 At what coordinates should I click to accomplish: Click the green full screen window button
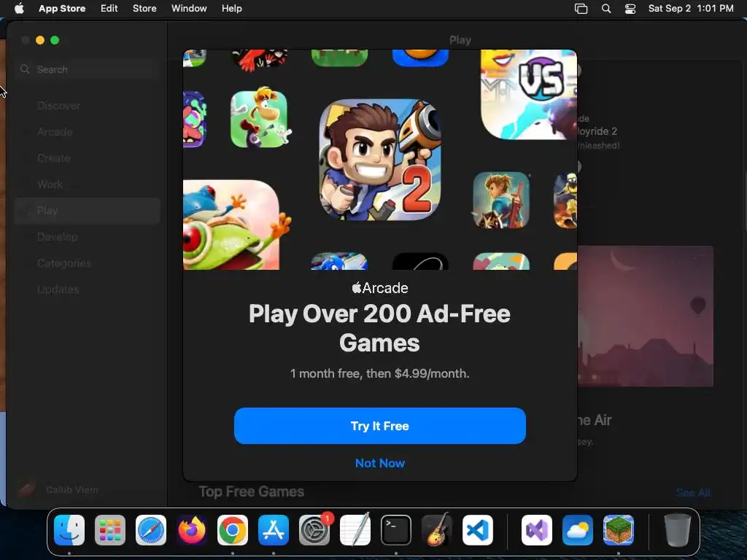point(55,41)
